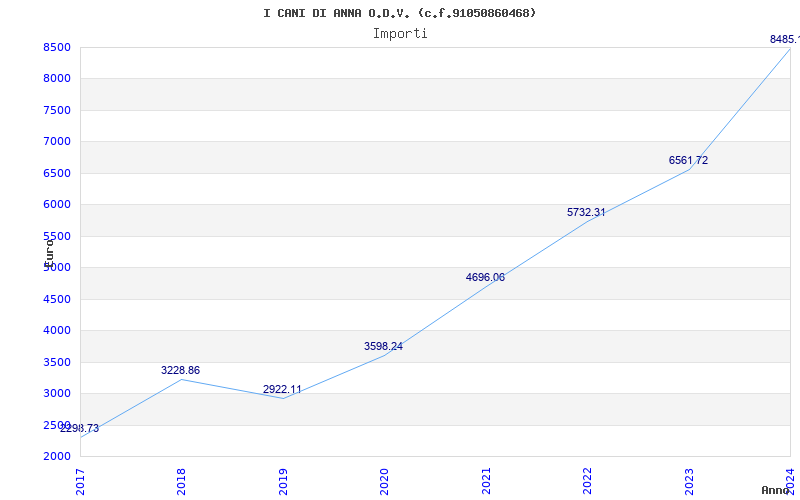Click y-axis value 4000

pos(56,331)
